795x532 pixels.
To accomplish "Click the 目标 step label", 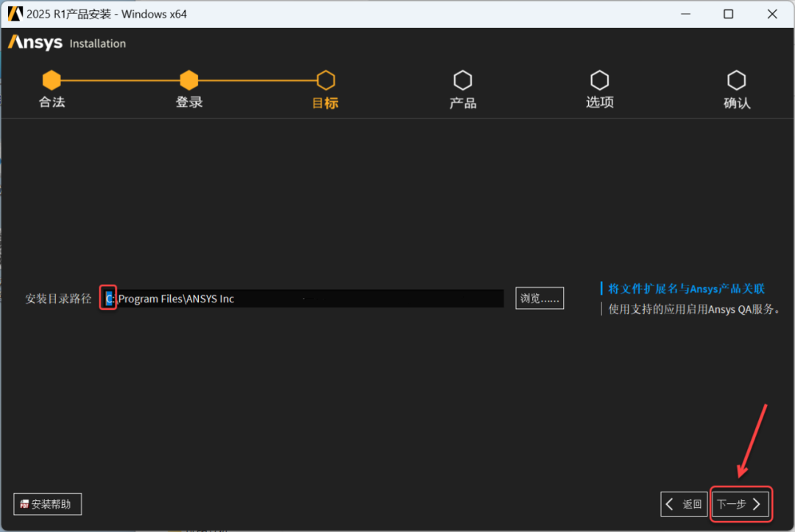I will tap(325, 103).
